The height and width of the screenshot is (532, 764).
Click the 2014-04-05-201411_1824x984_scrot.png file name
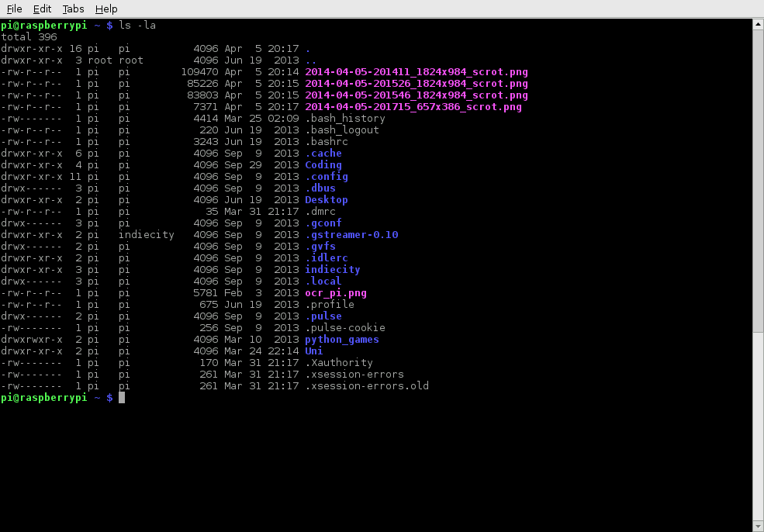click(x=416, y=72)
